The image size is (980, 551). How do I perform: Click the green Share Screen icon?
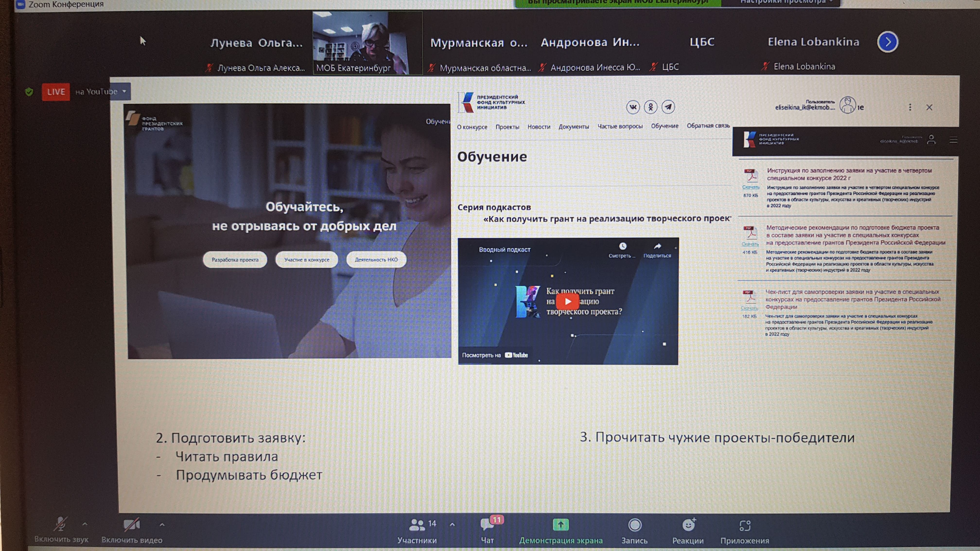click(560, 525)
